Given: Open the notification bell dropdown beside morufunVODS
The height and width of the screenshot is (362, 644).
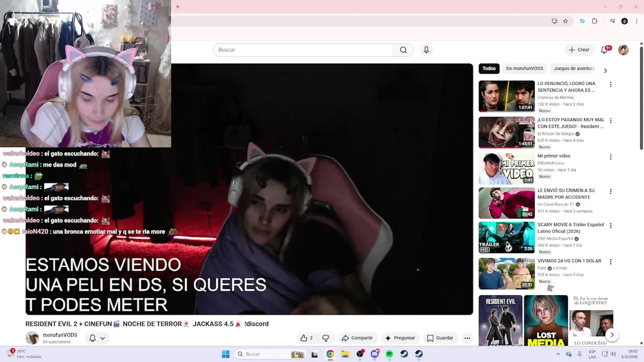Looking at the screenshot, I should click(97, 338).
